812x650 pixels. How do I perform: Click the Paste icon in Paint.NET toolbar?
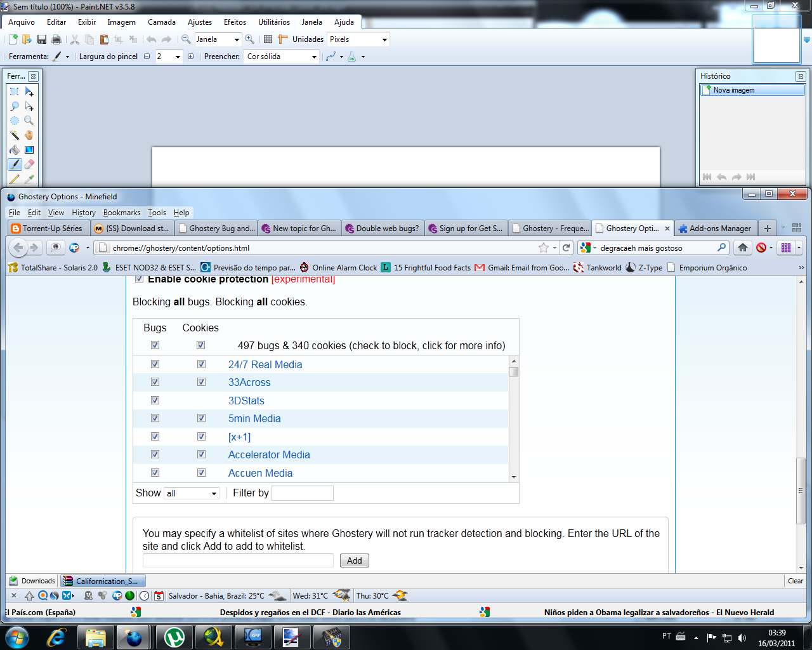tap(104, 39)
